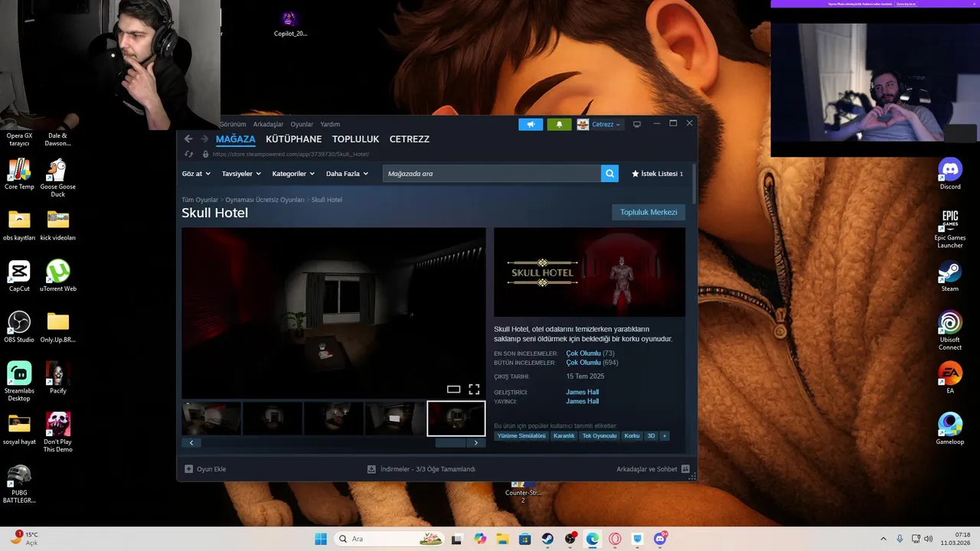
Task: Open Steam notifications bell icon
Action: point(559,124)
